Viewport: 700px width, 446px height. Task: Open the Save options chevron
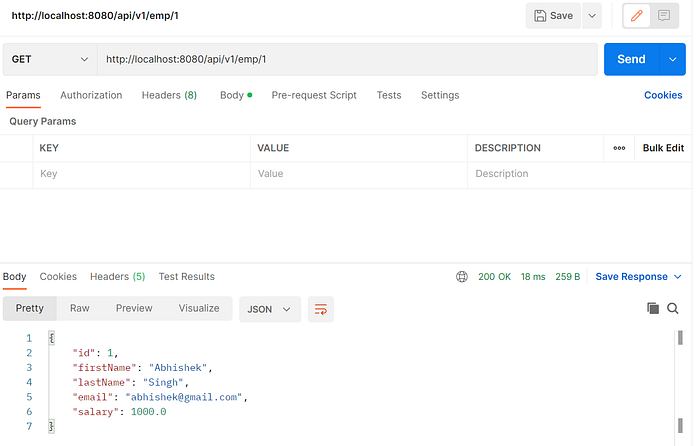(592, 16)
